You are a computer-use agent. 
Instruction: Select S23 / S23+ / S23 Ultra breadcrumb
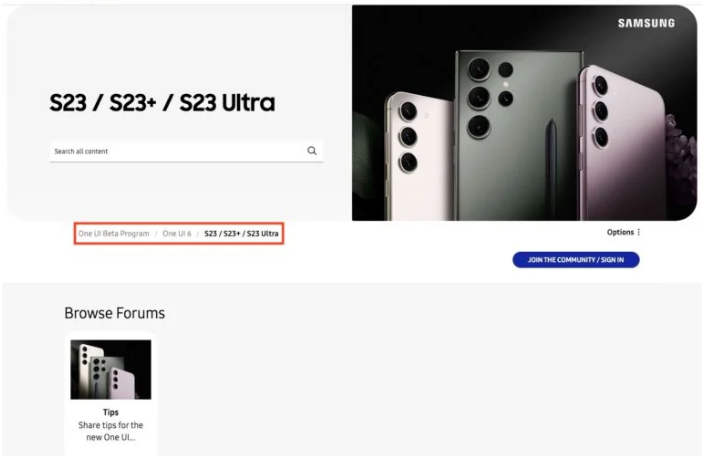(241, 234)
